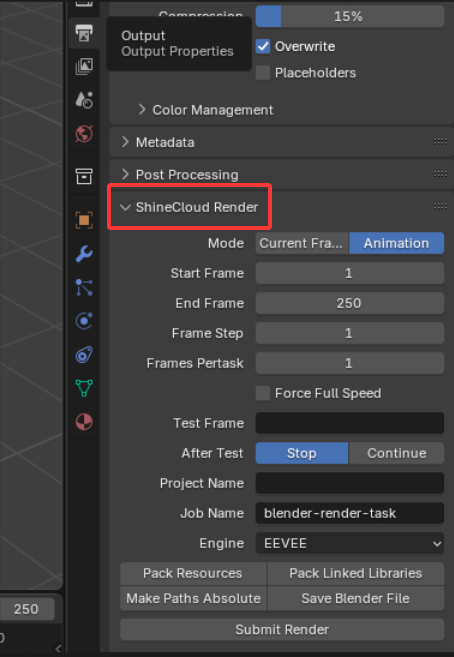
Task: Collapse the ShineCloud Render panel
Action: click(x=125, y=207)
